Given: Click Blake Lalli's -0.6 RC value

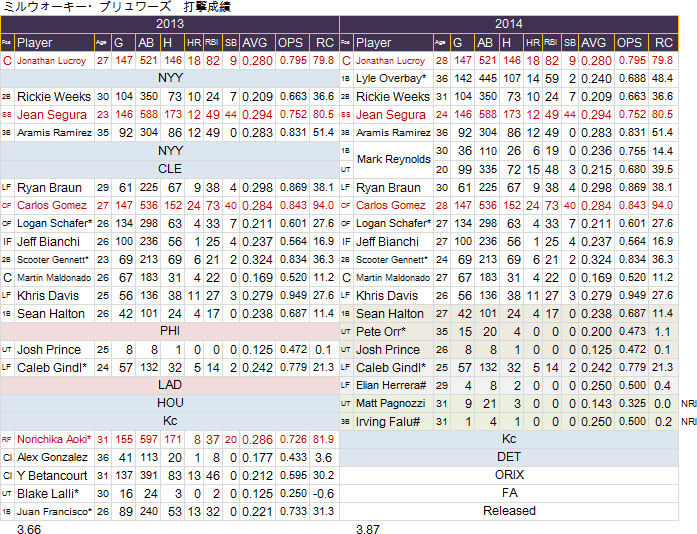Looking at the screenshot, I should [x=324, y=494].
